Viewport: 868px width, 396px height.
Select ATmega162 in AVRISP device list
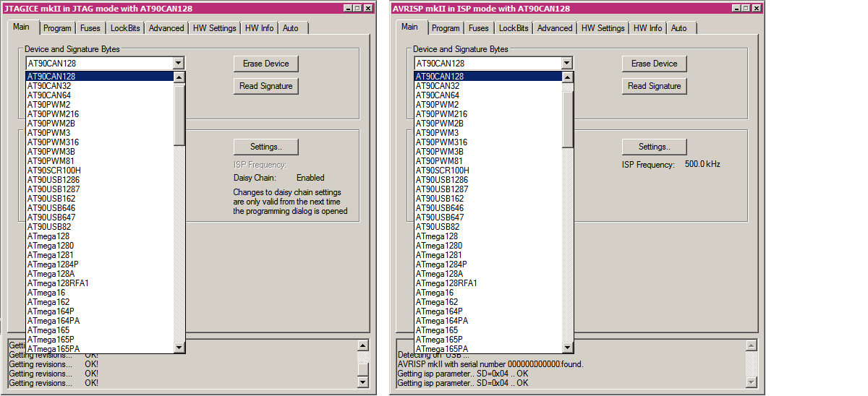tap(488, 302)
